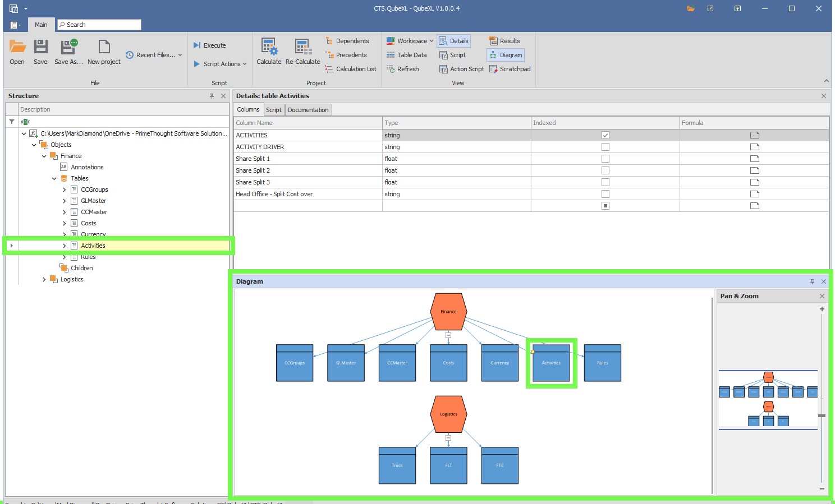Image resolution: width=835 pixels, height=504 pixels.
Task: Click the Re-Calculate icon
Action: (x=302, y=47)
